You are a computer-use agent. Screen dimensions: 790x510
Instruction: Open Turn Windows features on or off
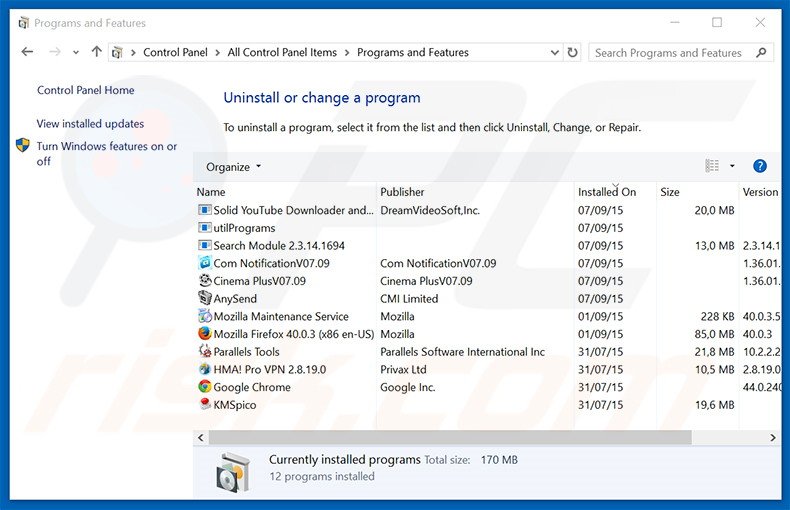tap(107, 154)
